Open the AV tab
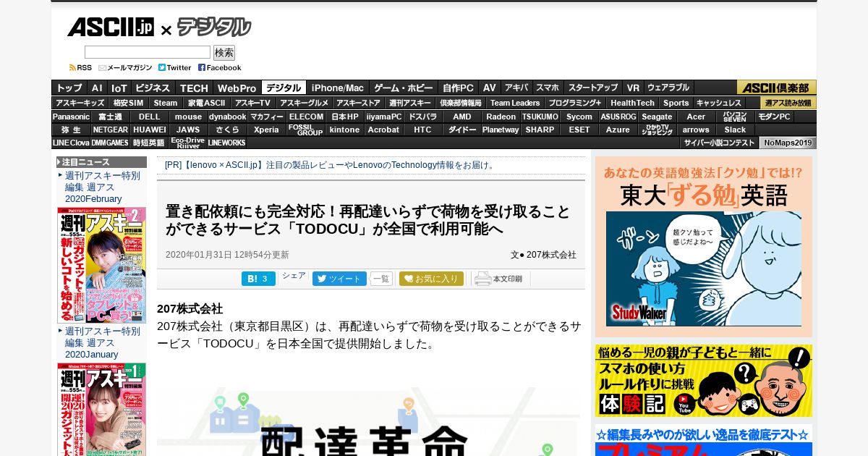Viewport: 868px width, 456px height. click(x=490, y=88)
